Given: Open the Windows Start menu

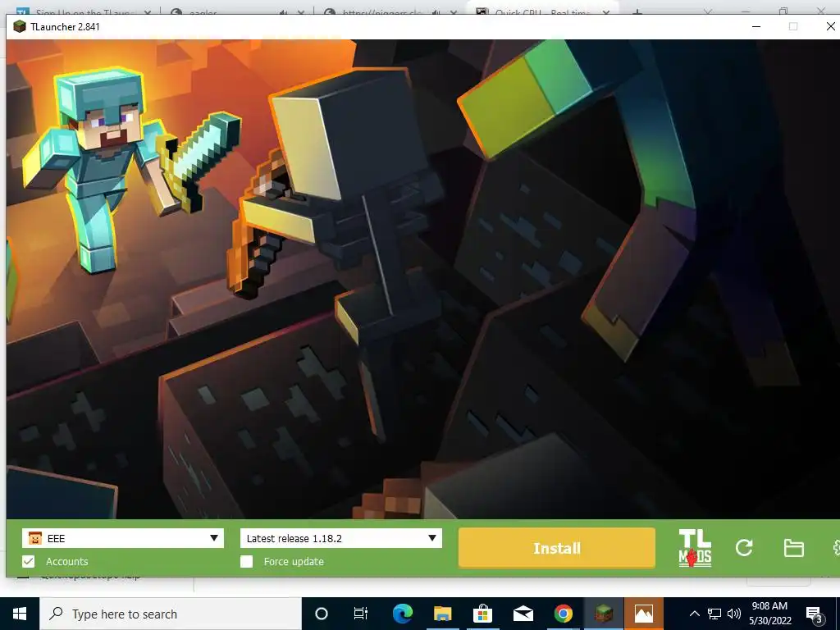Looking at the screenshot, I should (x=20, y=614).
